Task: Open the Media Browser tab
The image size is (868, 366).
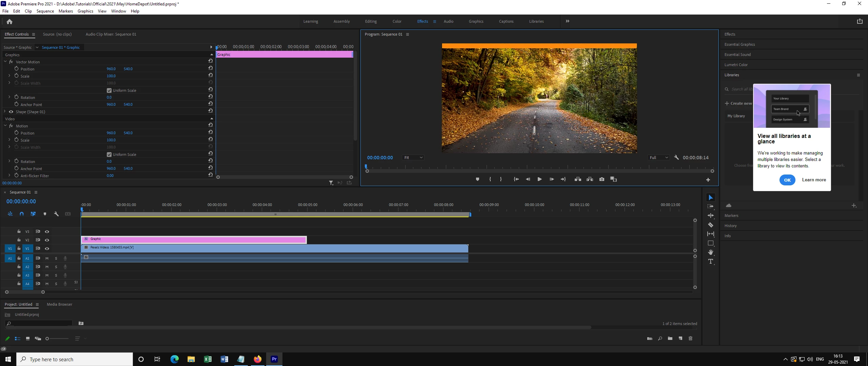Action: [x=59, y=304]
